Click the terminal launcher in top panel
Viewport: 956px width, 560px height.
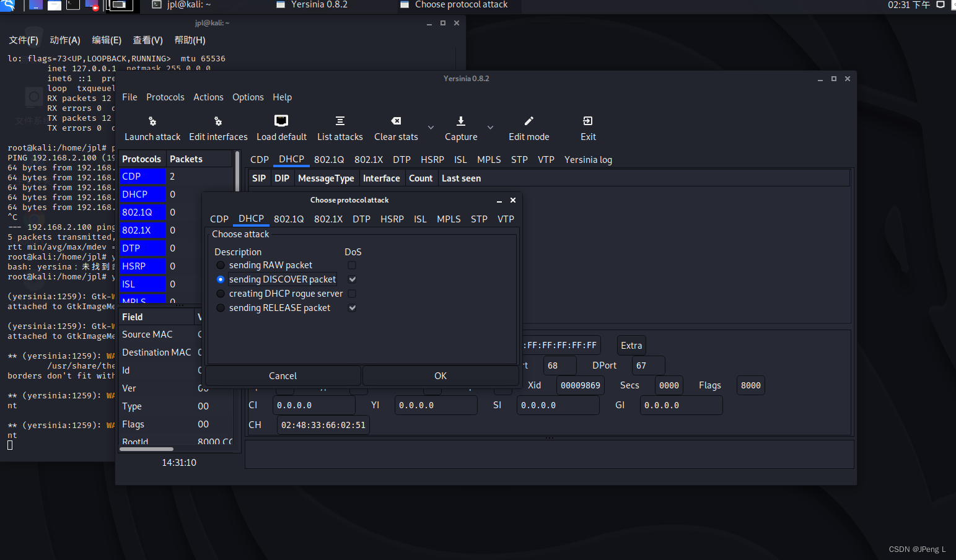[73, 5]
